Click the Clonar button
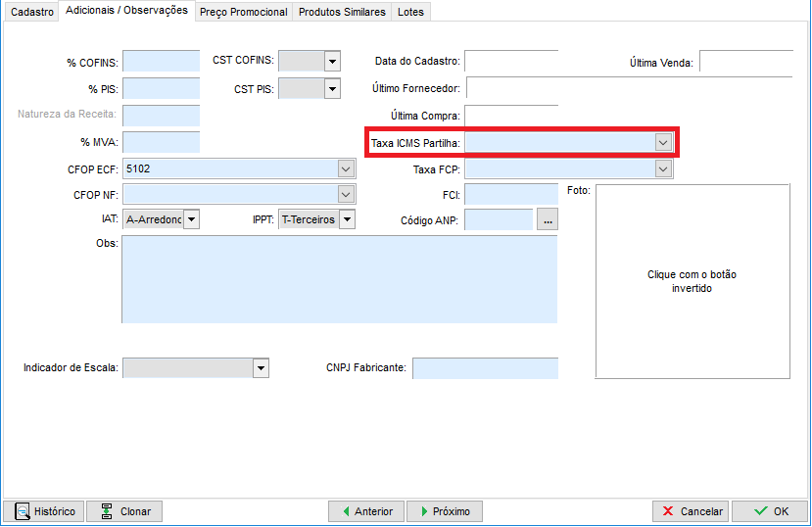Viewport: 812px width, 527px height. click(x=124, y=511)
